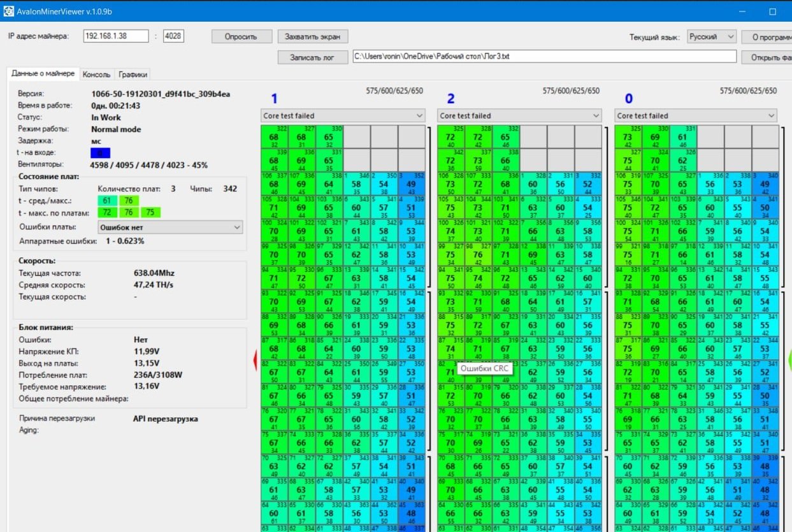The height and width of the screenshot is (532, 792).
Task: Switch to the Консоль tab
Action: click(97, 75)
